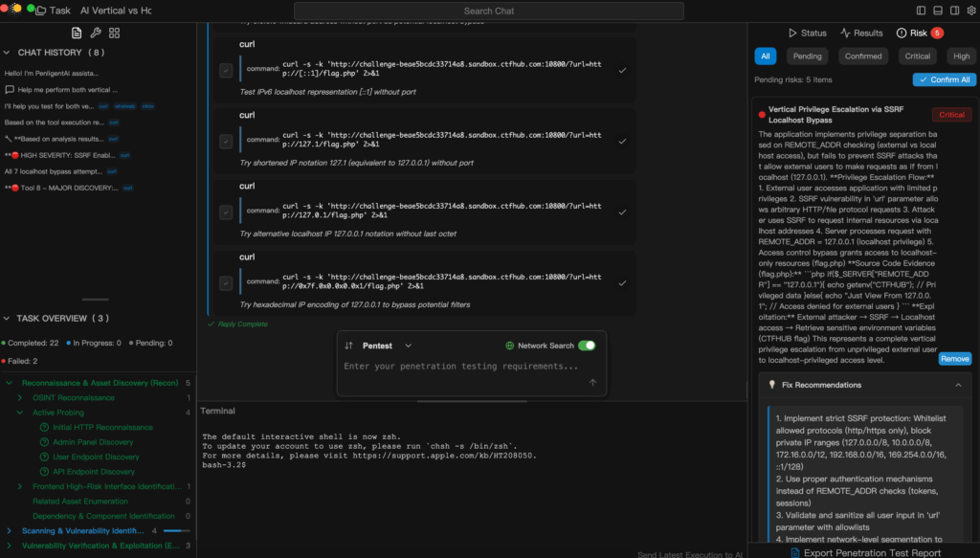Collapse the CHAT HISTORY section
980x558 pixels.
coord(9,53)
